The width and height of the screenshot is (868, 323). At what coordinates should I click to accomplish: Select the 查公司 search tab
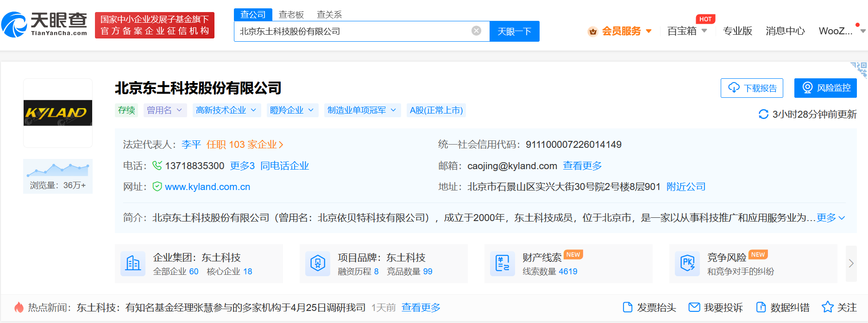tap(253, 15)
